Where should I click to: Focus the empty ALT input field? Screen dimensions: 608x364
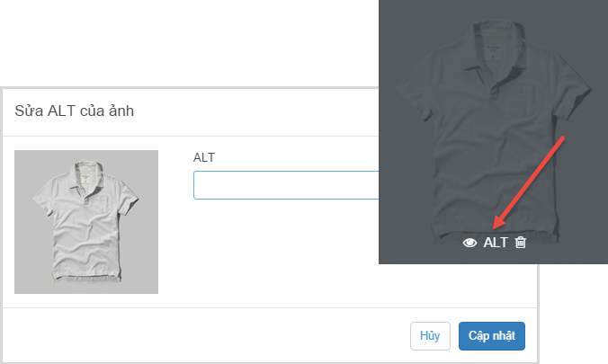tap(286, 184)
